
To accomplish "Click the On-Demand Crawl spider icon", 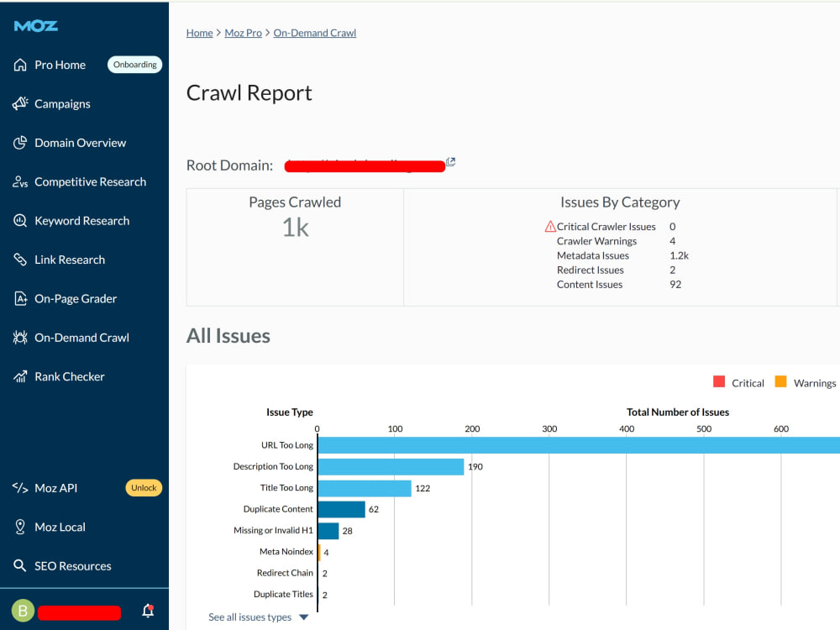I will 20,338.
